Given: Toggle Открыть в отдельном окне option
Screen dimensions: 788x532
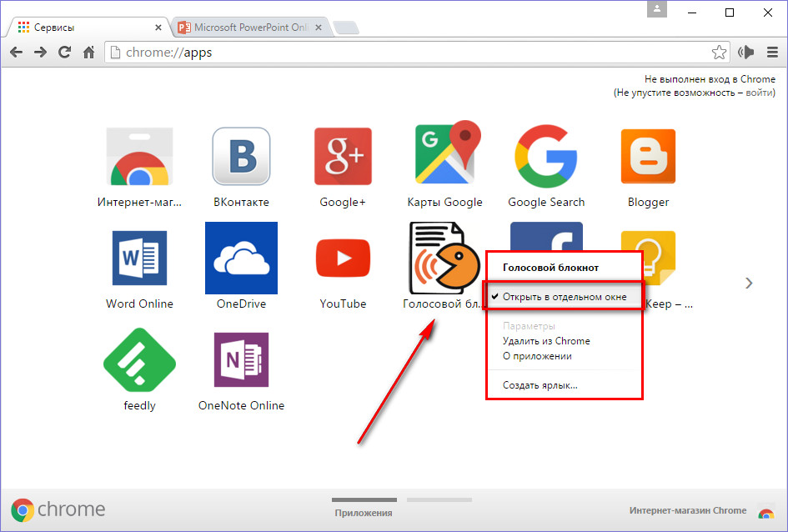Looking at the screenshot, I should (x=564, y=297).
